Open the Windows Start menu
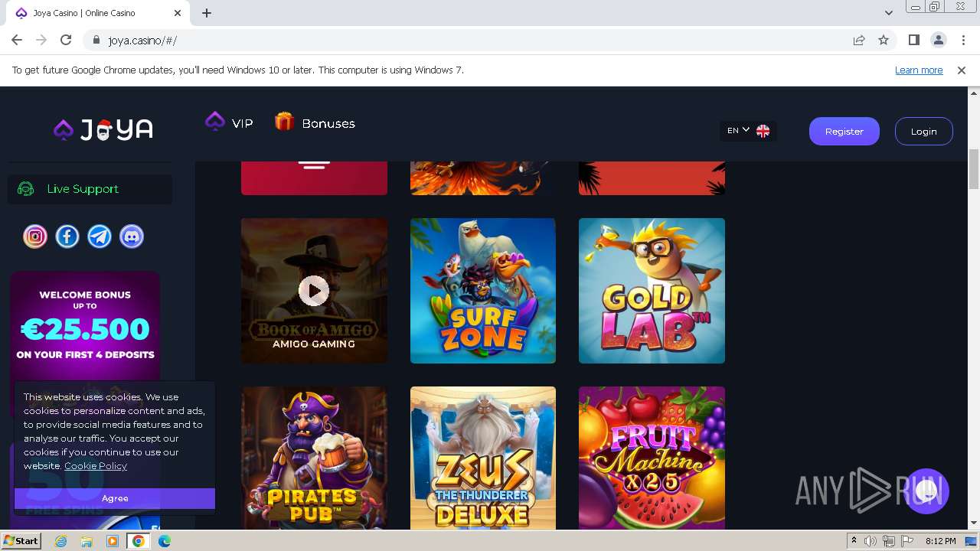 tap(21, 541)
